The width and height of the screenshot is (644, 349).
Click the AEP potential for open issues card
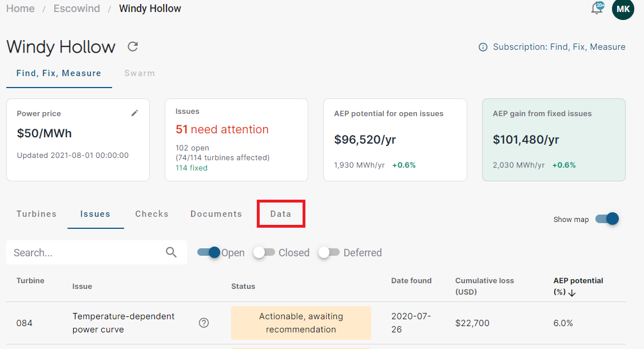coord(395,140)
